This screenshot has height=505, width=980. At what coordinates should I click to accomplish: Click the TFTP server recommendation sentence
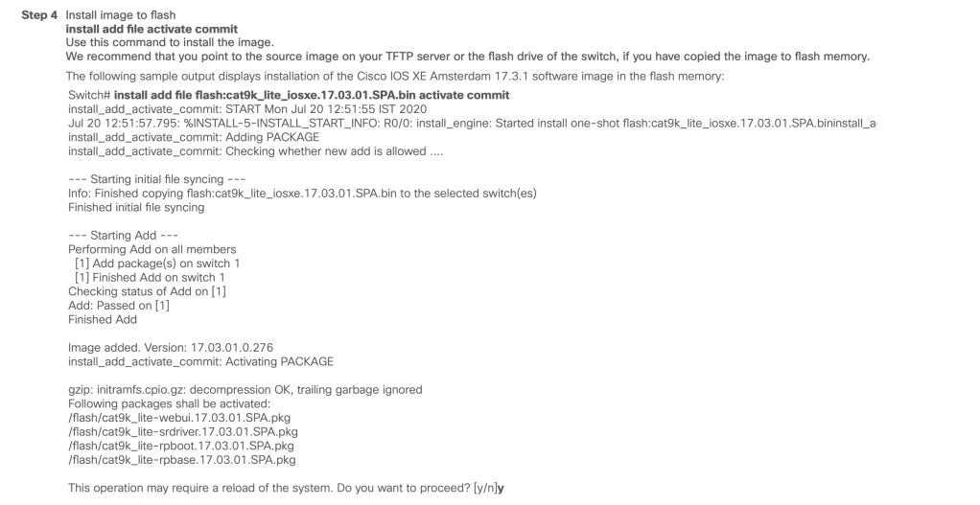[467, 57]
